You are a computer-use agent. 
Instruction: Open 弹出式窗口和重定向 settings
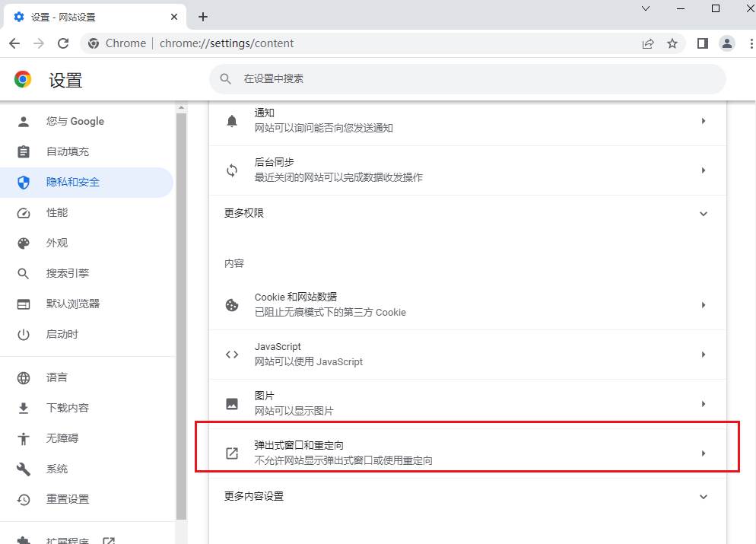pos(468,453)
